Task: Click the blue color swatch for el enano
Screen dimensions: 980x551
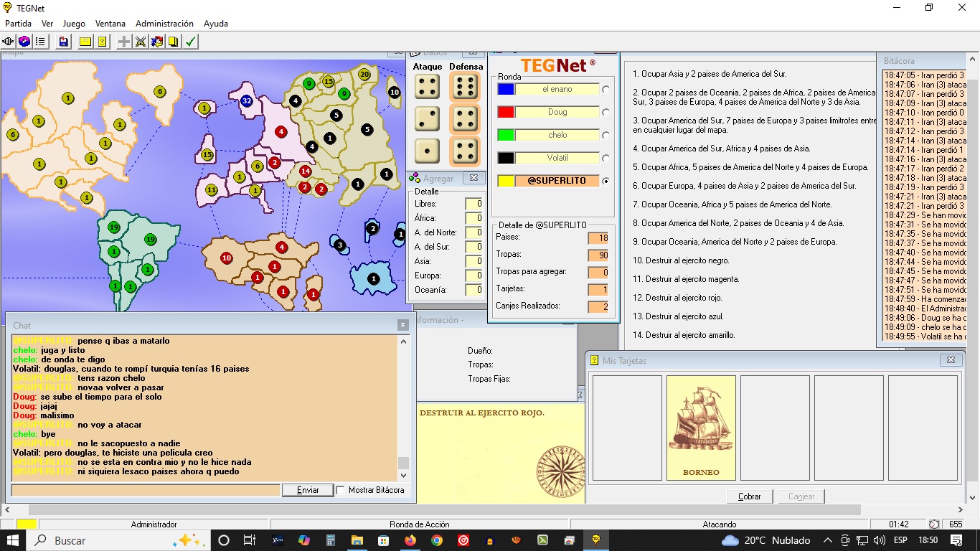Action: tap(506, 90)
